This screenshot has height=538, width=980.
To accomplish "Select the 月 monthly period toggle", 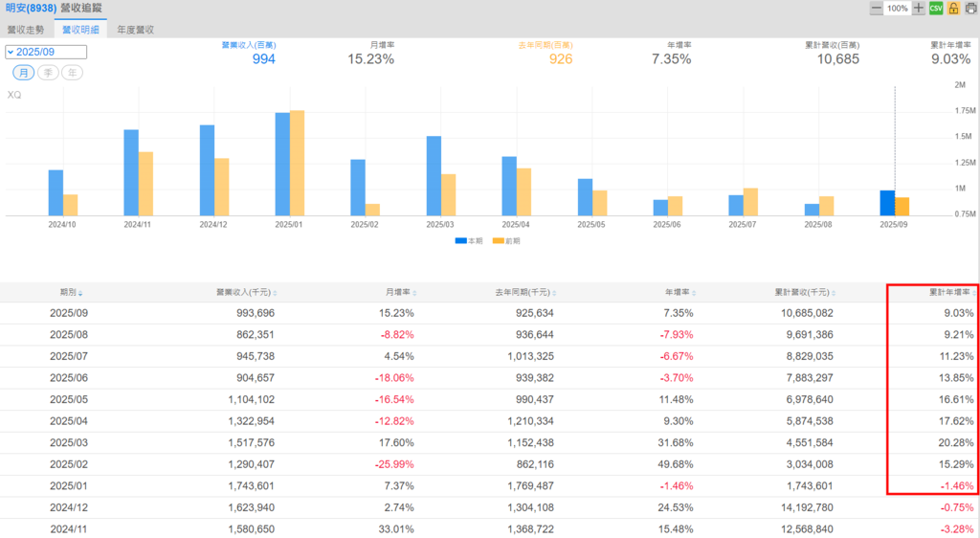I will (x=24, y=73).
